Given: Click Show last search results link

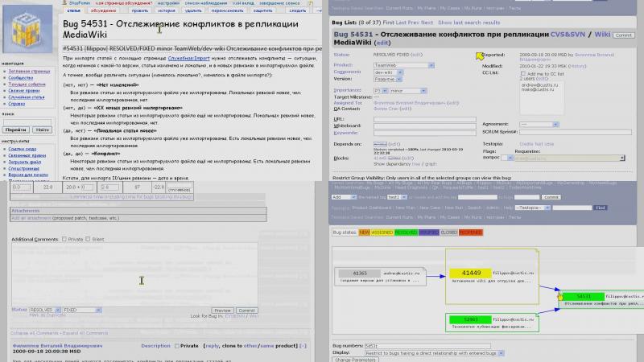Looking at the screenshot, I should (x=469, y=23).
